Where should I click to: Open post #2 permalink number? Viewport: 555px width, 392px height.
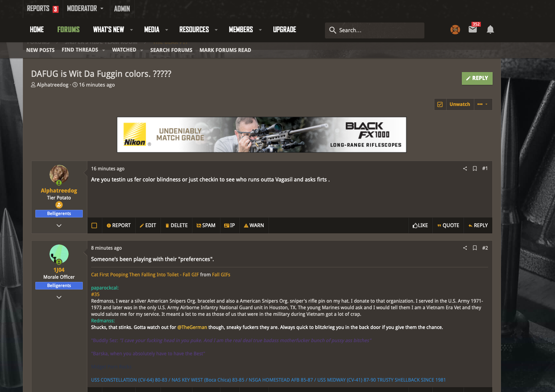[485, 248]
